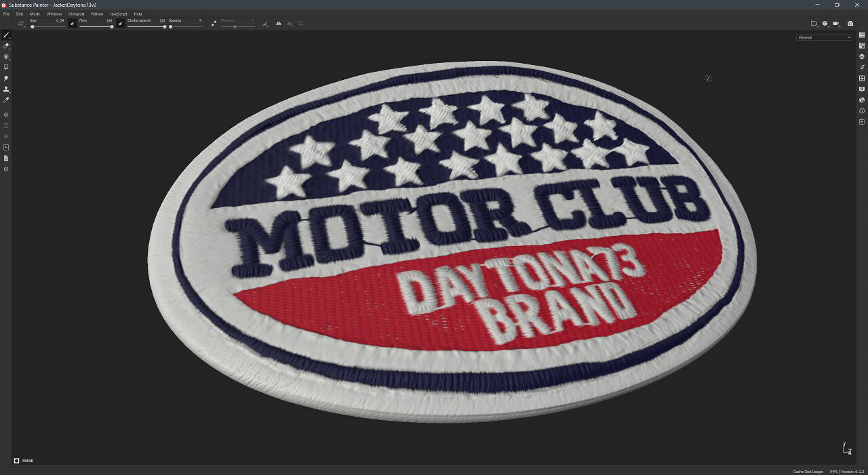Click the Flow value 100 field
868x475 pixels.
click(x=108, y=21)
